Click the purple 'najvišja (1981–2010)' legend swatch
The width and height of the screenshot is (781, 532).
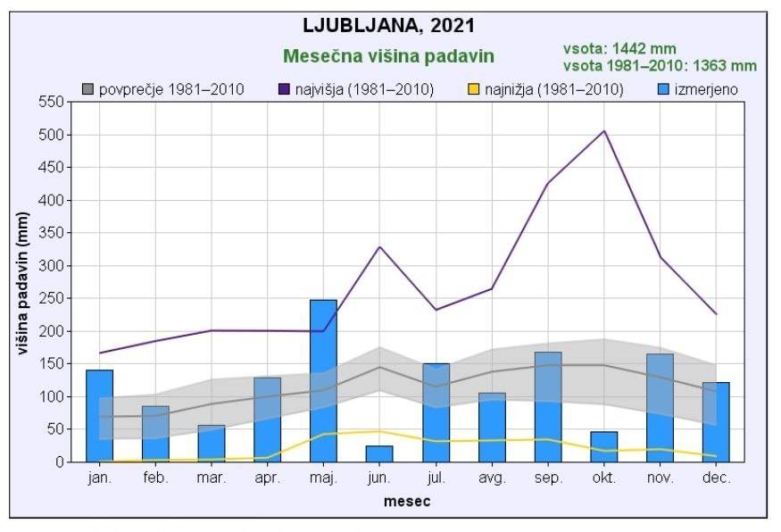(x=285, y=89)
